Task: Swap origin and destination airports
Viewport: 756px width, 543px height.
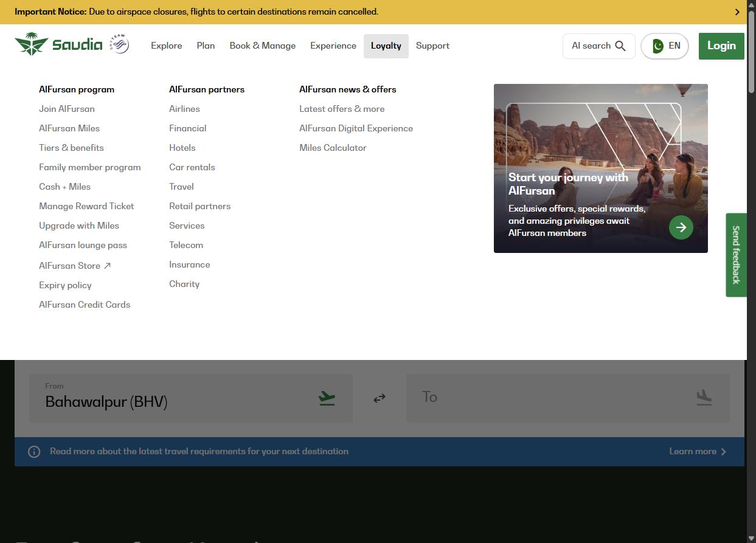Action: click(x=380, y=398)
